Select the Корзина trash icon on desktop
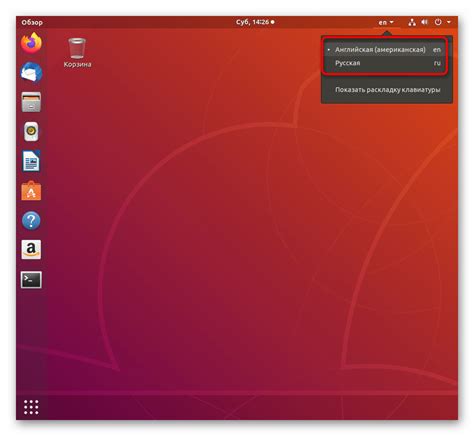The width and height of the screenshot is (474, 436). coord(77,53)
